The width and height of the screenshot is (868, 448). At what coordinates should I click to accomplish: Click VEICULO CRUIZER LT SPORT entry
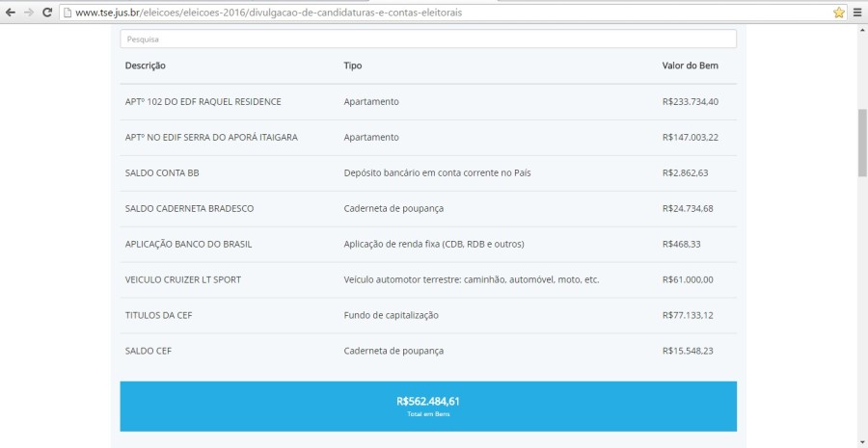coord(183,279)
